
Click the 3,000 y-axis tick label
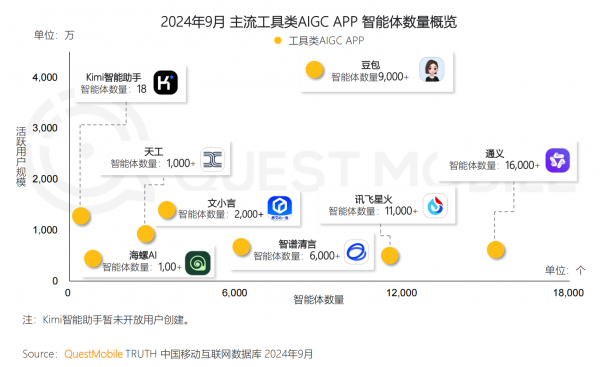pyautogui.click(x=45, y=128)
